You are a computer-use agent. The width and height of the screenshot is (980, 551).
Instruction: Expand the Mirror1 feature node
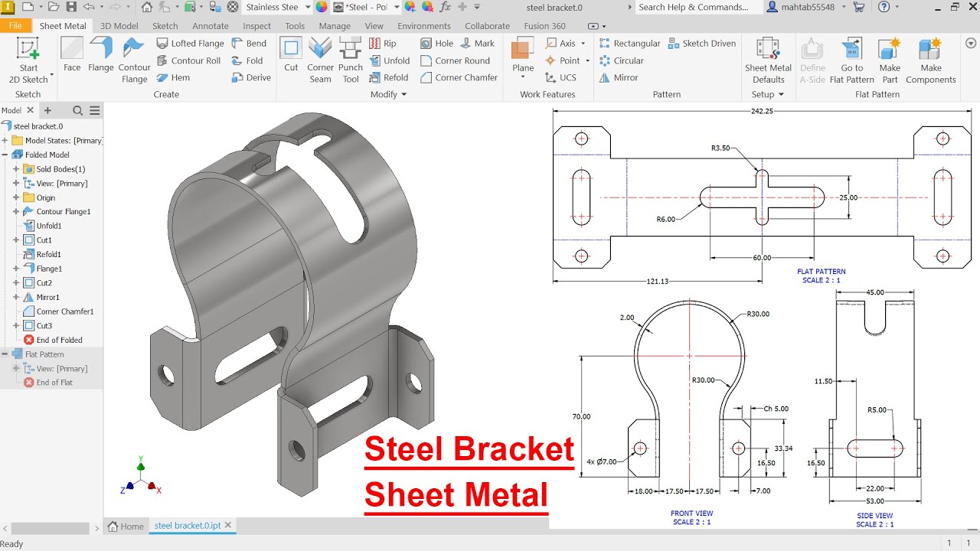16,297
